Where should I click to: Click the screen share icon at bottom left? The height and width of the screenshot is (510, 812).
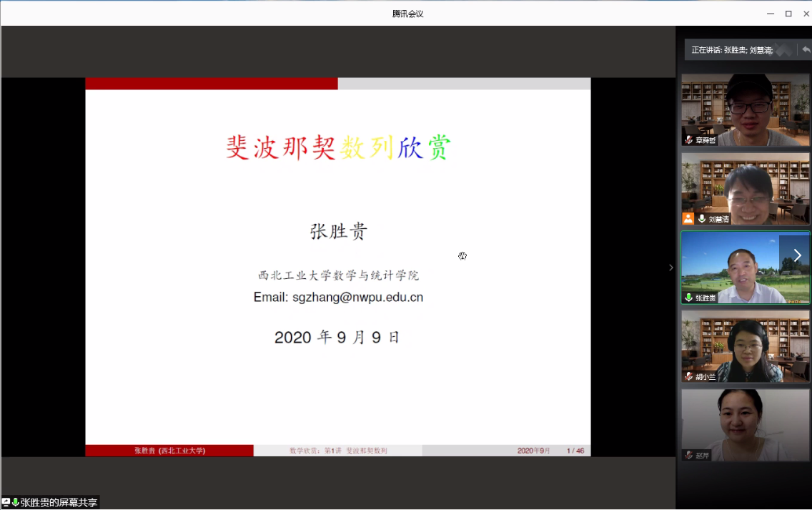click(6, 503)
